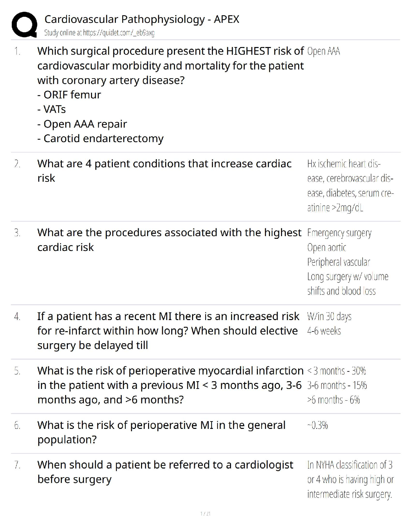The image size is (411, 532).
Task: Click the Quizlet Q logo
Action: (x=24, y=24)
